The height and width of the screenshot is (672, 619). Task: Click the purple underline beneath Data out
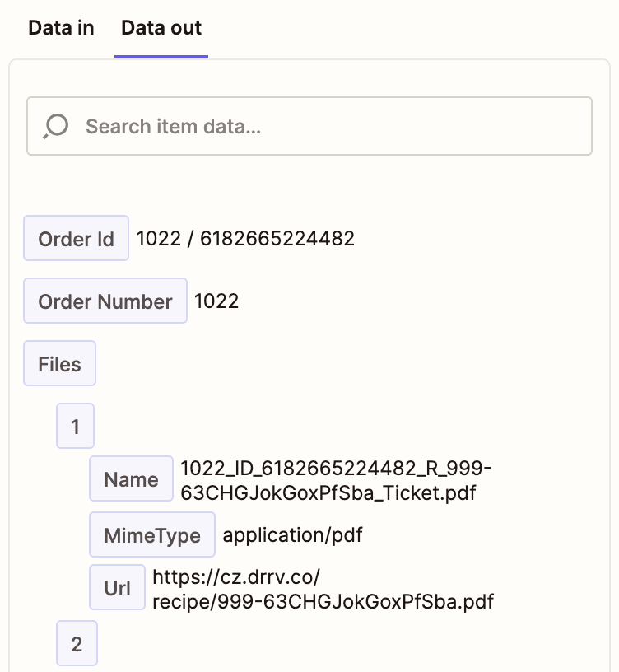(161, 57)
